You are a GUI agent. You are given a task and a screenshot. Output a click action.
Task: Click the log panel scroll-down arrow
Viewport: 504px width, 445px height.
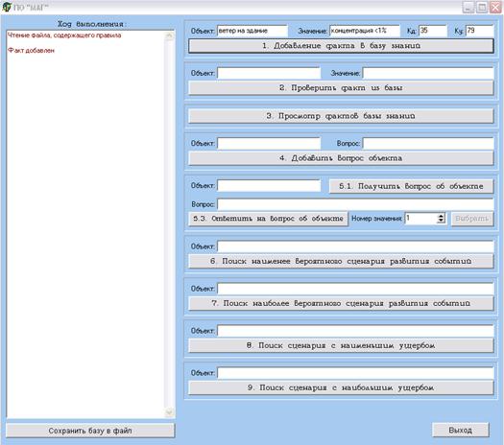[169, 412]
